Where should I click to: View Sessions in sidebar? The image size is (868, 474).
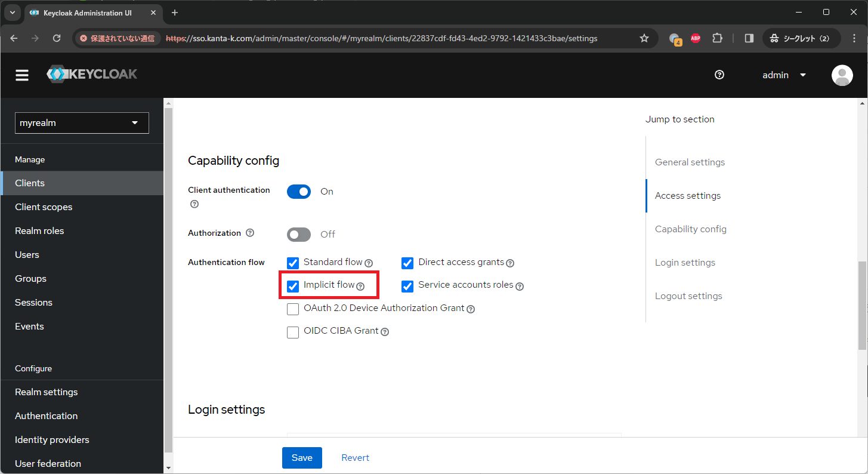tap(82, 303)
